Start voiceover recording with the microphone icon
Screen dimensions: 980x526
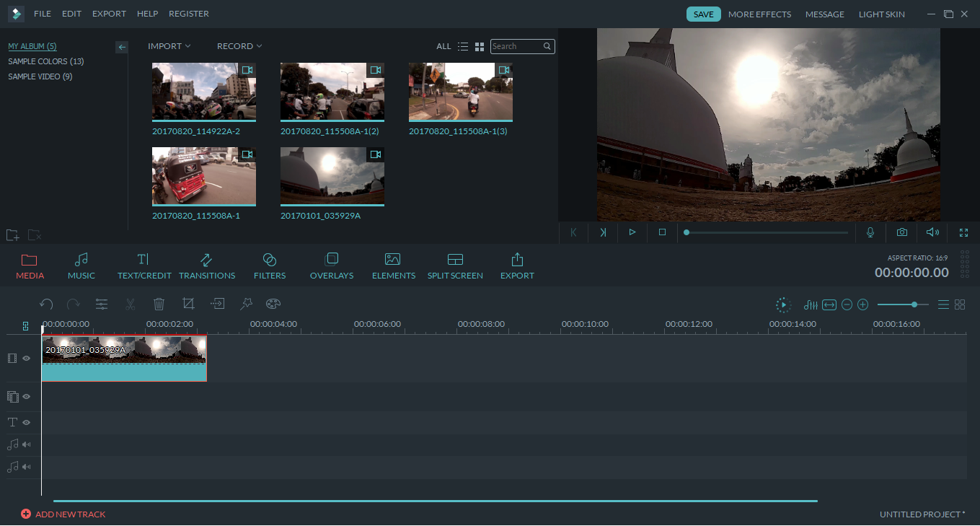click(x=870, y=232)
